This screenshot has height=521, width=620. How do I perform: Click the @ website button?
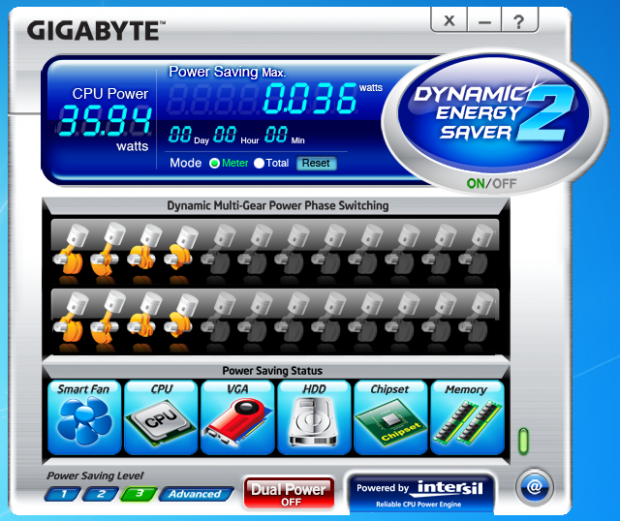[x=534, y=487]
